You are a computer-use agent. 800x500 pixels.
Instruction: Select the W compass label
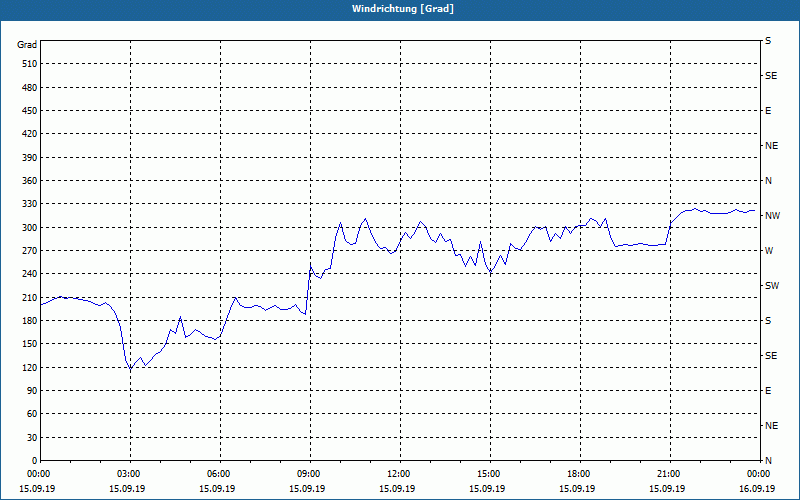(x=769, y=251)
